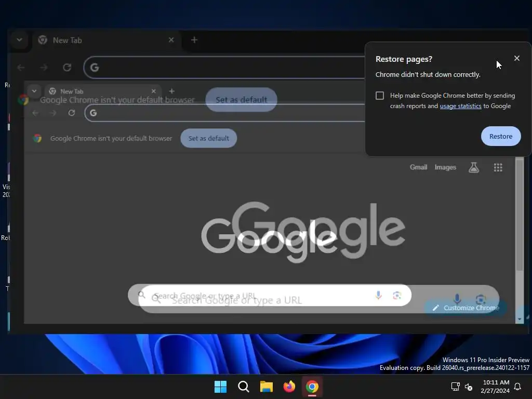The width and height of the screenshot is (532, 399).
Task: Open the muted volume icon in the system tray
Action: click(x=469, y=387)
